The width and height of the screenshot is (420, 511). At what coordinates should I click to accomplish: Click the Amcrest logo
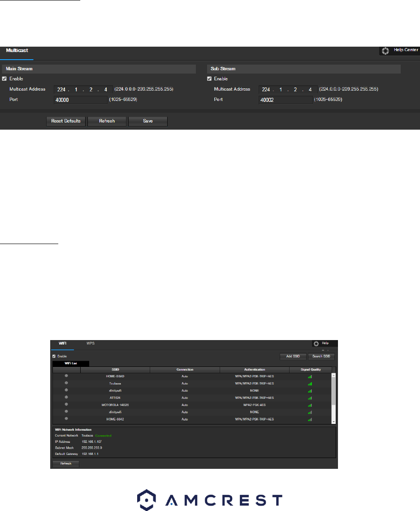(x=210, y=500)
